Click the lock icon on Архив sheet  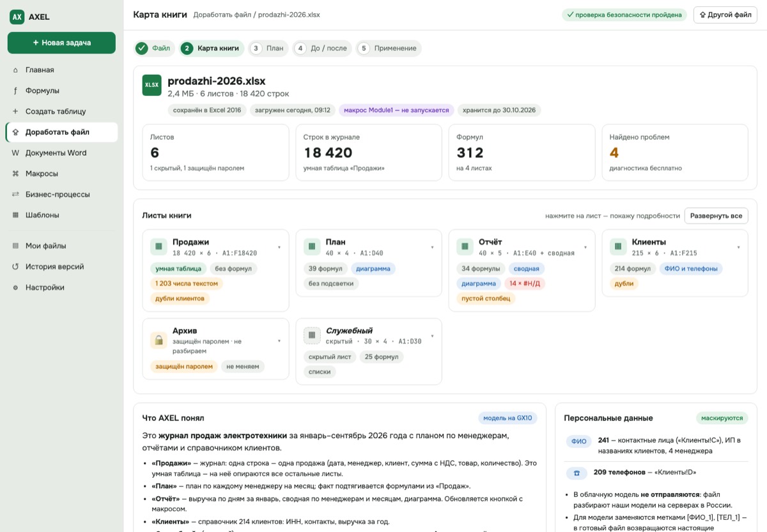159,340
